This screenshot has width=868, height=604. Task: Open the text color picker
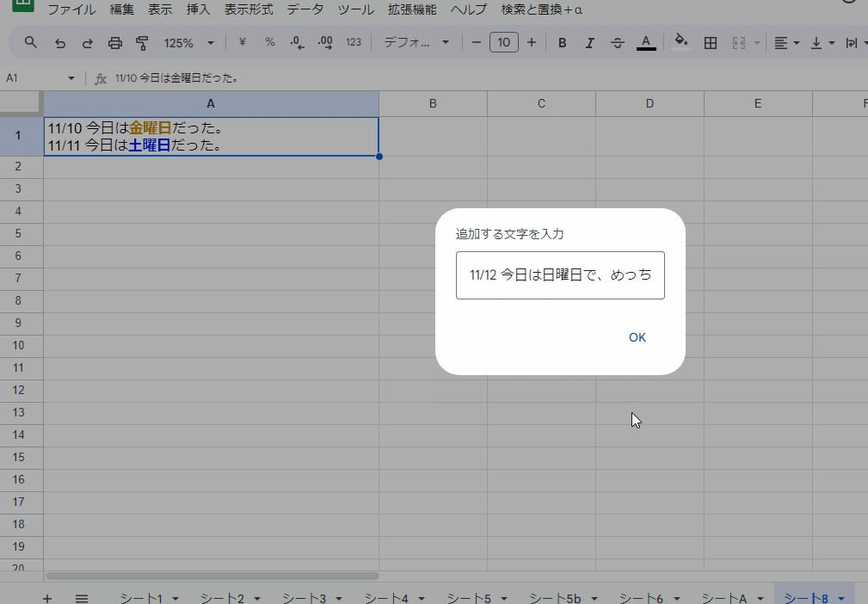tap(646, 43)
